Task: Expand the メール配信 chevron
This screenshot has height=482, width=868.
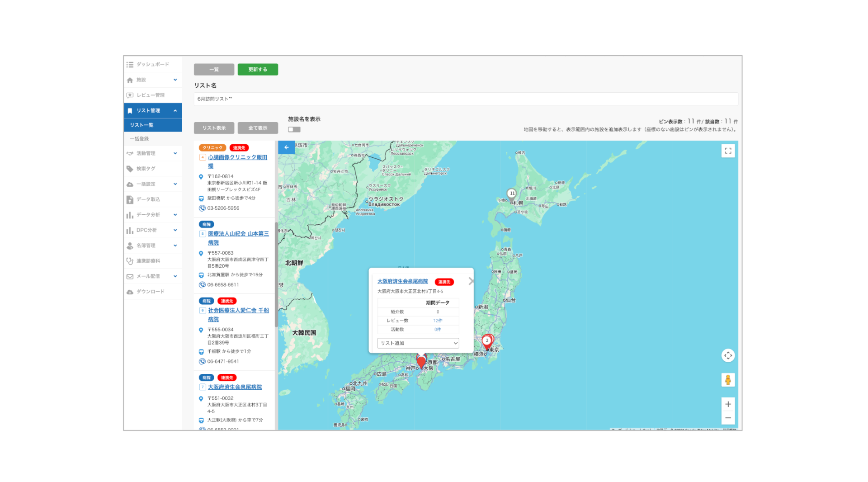Action: pyautogui.click(x=175, y=276)
